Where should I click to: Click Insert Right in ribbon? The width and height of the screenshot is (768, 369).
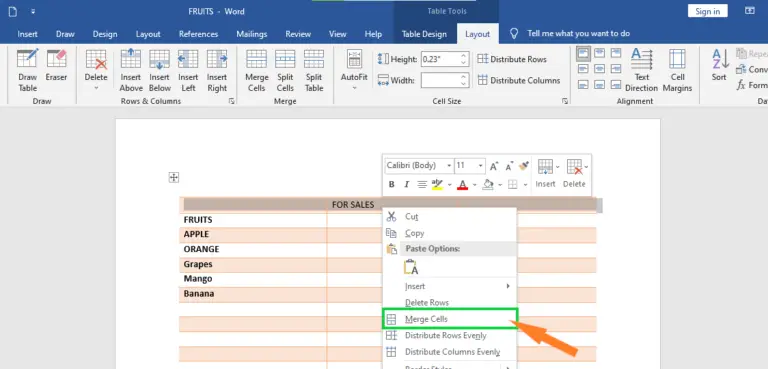click(217, 71)
